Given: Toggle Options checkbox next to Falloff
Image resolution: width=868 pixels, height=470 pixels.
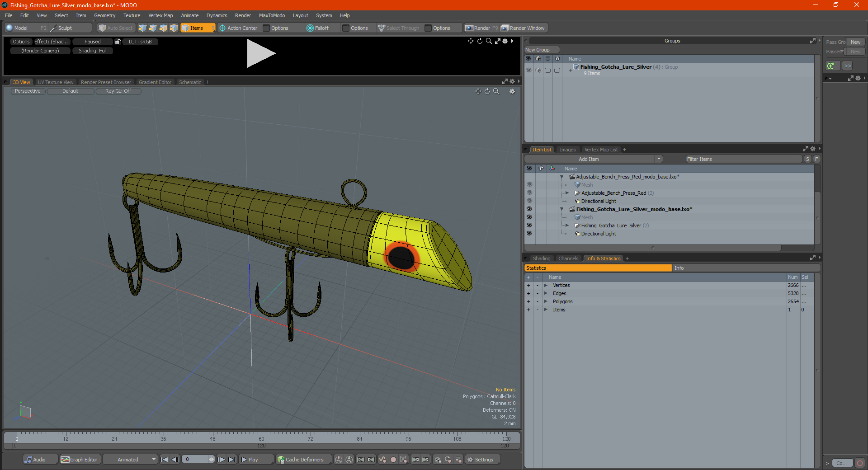Looking at the screenshot, I should click(x=346, y=28).
